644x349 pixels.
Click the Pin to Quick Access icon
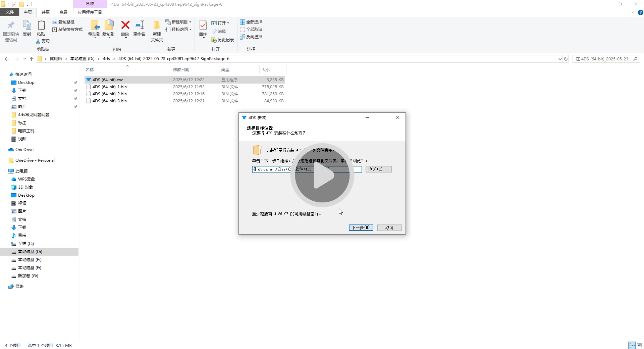[11, 26]
